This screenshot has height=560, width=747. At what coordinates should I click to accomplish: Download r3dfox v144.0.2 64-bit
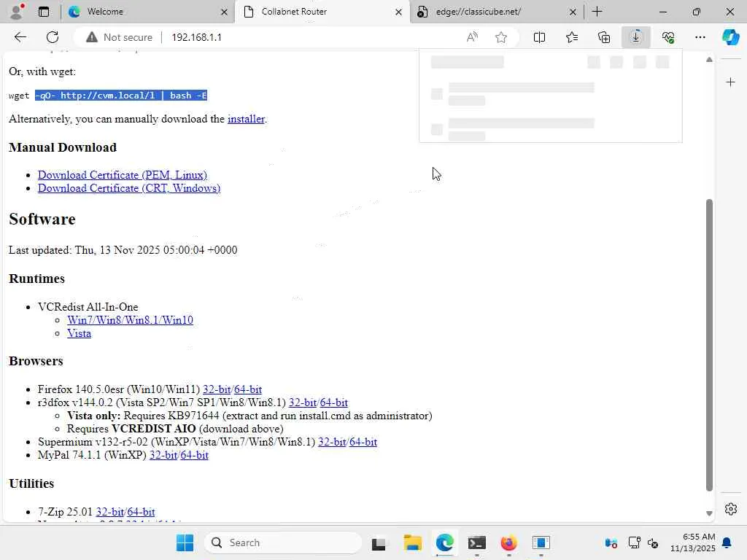334,402
